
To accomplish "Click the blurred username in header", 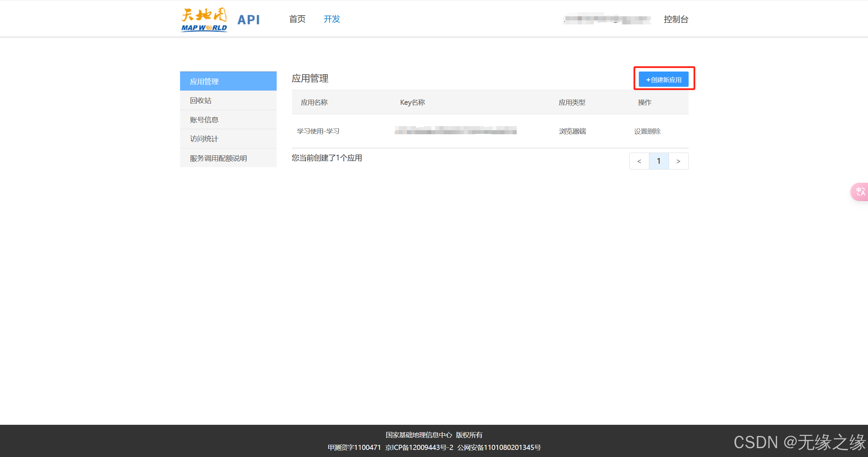I will point(607,19).
